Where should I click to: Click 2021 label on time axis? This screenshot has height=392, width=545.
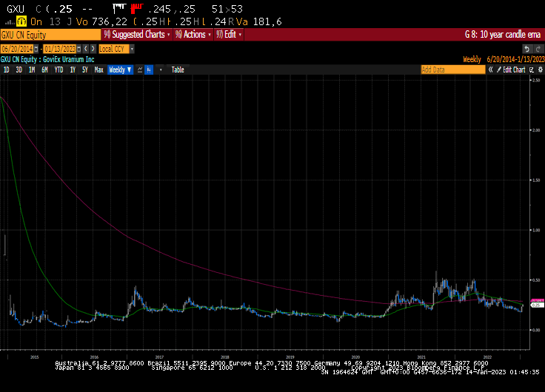click(x=421, y=357)
